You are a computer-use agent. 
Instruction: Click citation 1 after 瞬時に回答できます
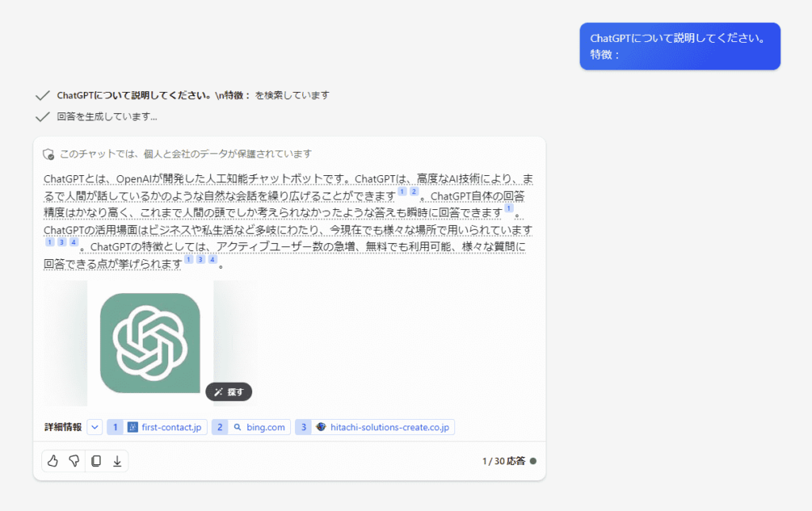509,208
